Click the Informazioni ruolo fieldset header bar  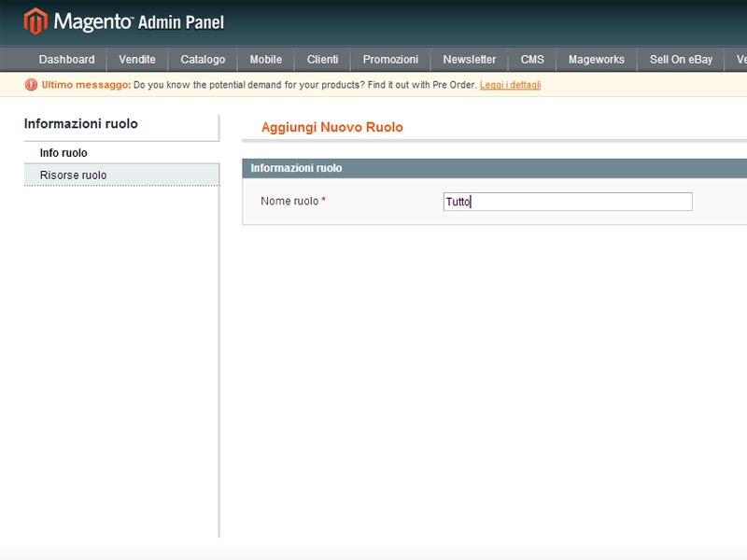(495, 168)
